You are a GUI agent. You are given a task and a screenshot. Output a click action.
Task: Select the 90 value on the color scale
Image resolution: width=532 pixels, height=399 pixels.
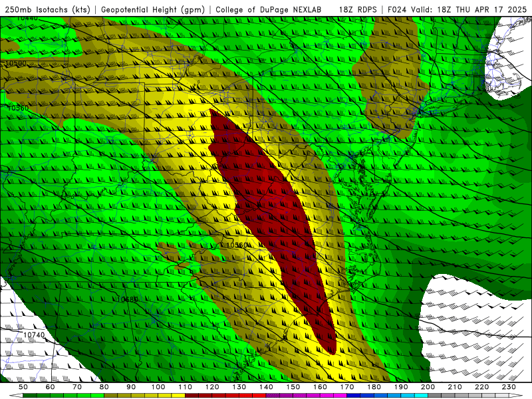click(131, 387)
